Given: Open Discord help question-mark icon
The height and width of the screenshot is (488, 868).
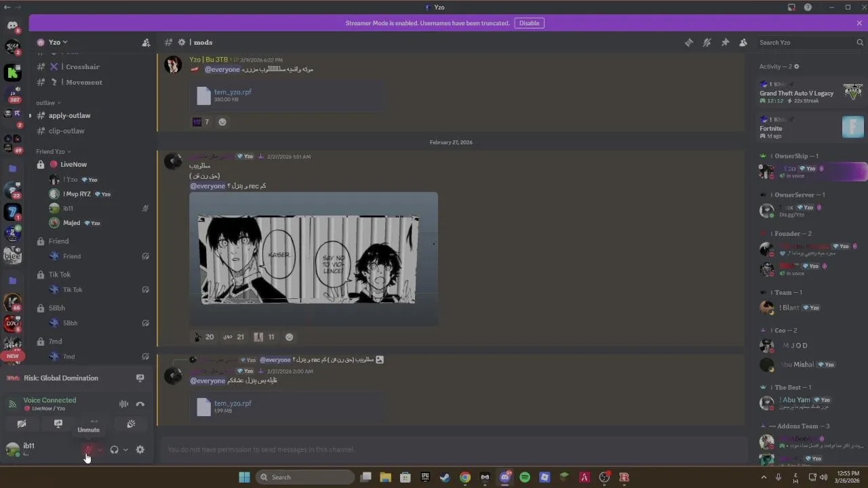Looking at the screenshot, I should coord(808,7).
